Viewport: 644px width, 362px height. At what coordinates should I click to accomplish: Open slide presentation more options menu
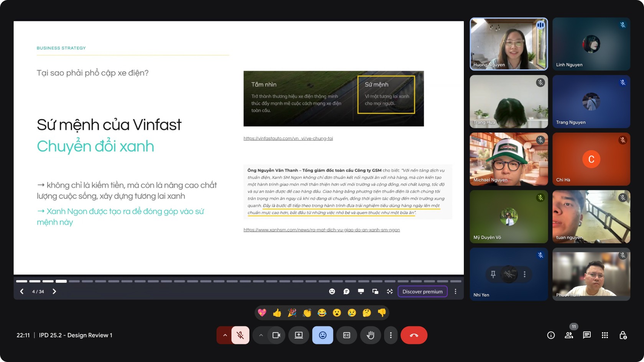455,292
